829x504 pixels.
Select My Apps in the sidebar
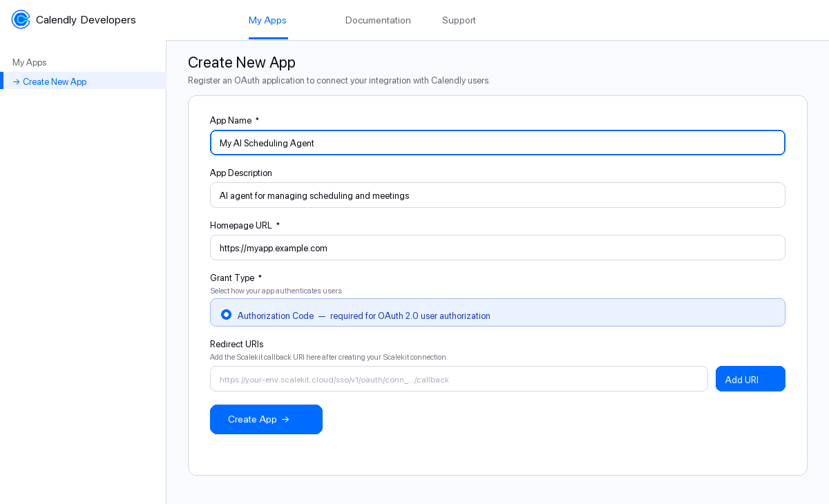(x=29, y=62)
